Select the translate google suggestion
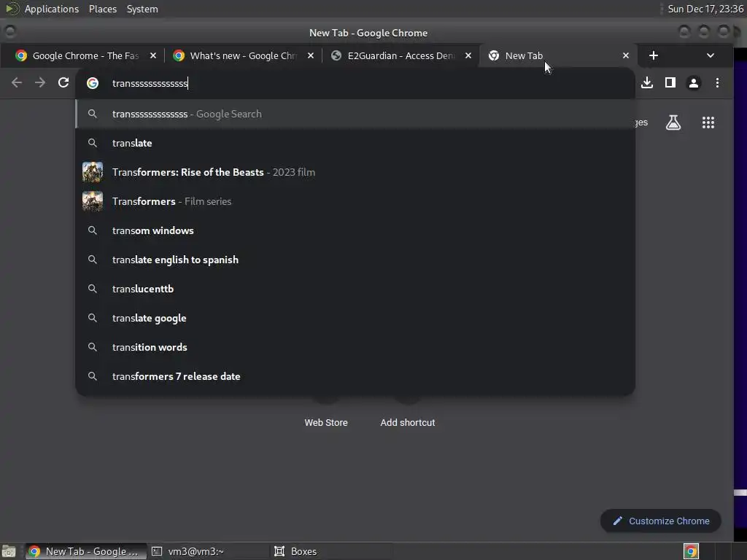This screenshot has width=747, height=560. point(355,318)
